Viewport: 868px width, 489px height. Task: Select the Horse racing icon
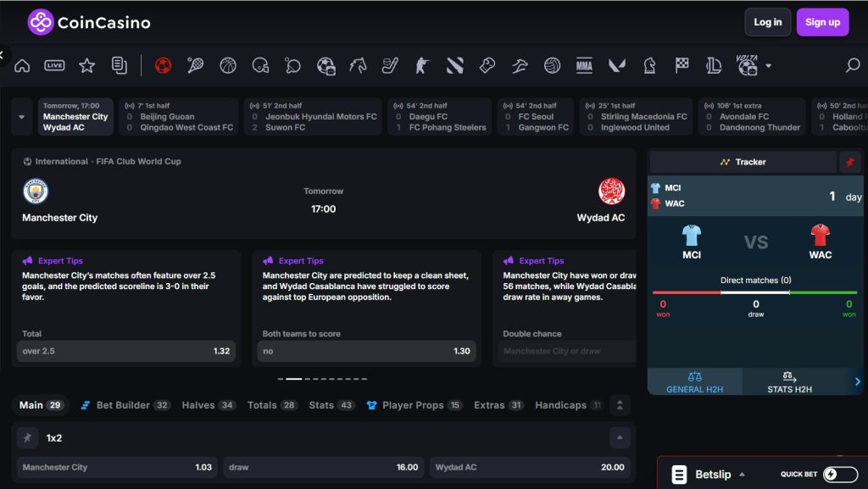pos(358,66)
